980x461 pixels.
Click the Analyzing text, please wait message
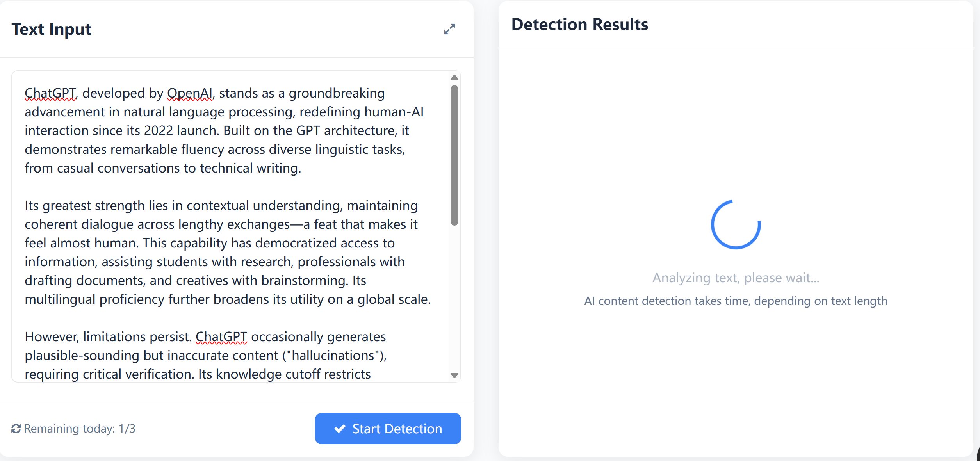736,278
